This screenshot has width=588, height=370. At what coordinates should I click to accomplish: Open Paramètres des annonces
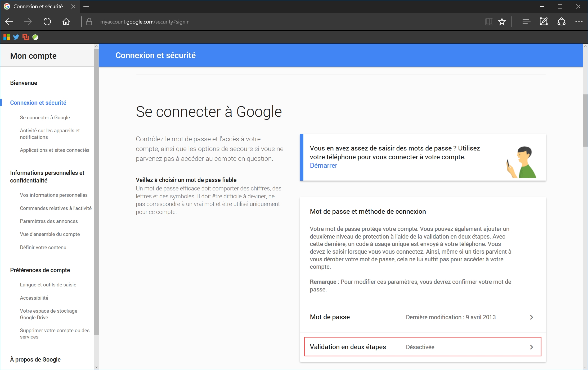pyautogui.click(x=49, y=221)
